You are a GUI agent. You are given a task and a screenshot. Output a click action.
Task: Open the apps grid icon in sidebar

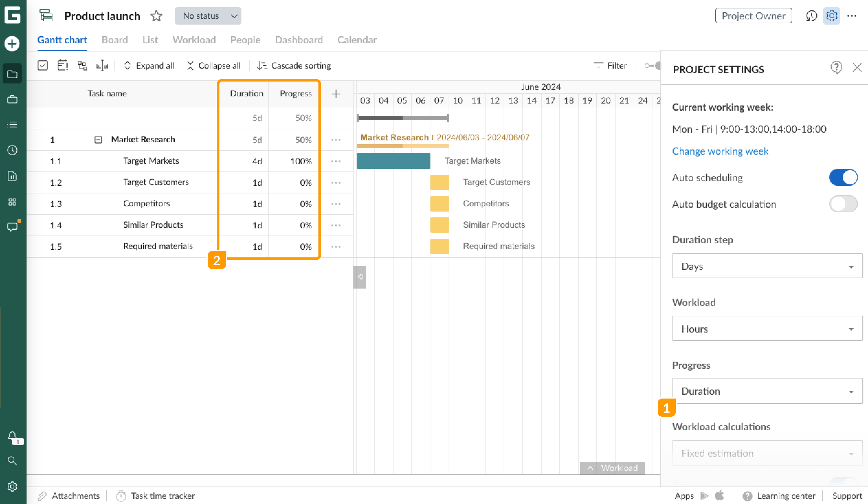(12, 202)
